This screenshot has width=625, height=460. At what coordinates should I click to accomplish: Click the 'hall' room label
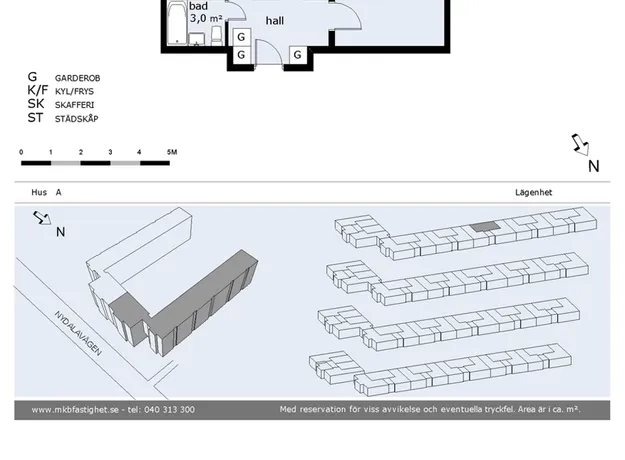click(275, 21)
